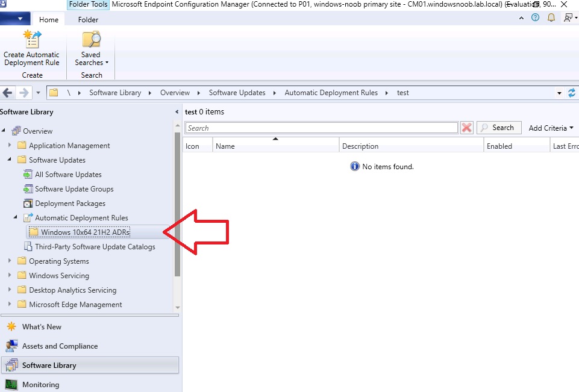Click the navigation tree scrollbar up arrow
The width and height of the screenshot is (579, 392).
178,125
